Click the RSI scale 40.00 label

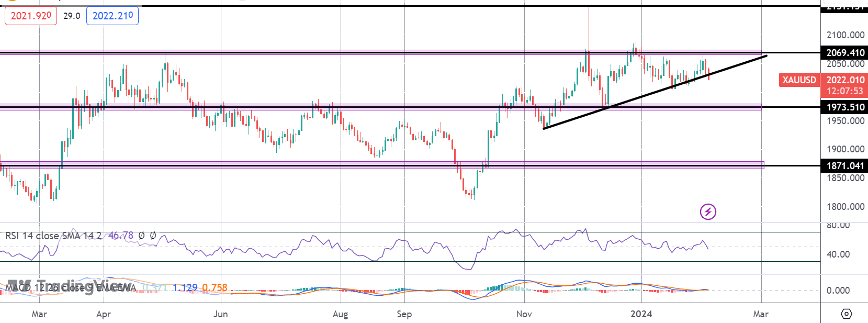pyautogui.click(x=838, y=254)
